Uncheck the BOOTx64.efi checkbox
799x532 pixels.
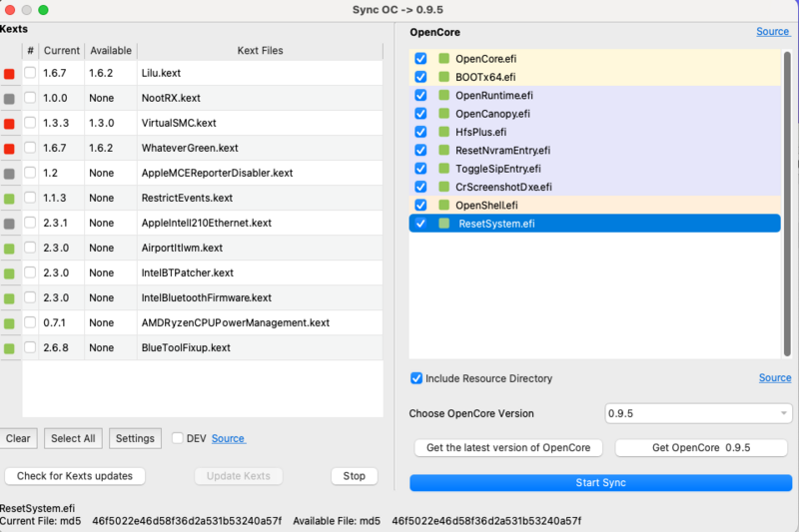420,77
